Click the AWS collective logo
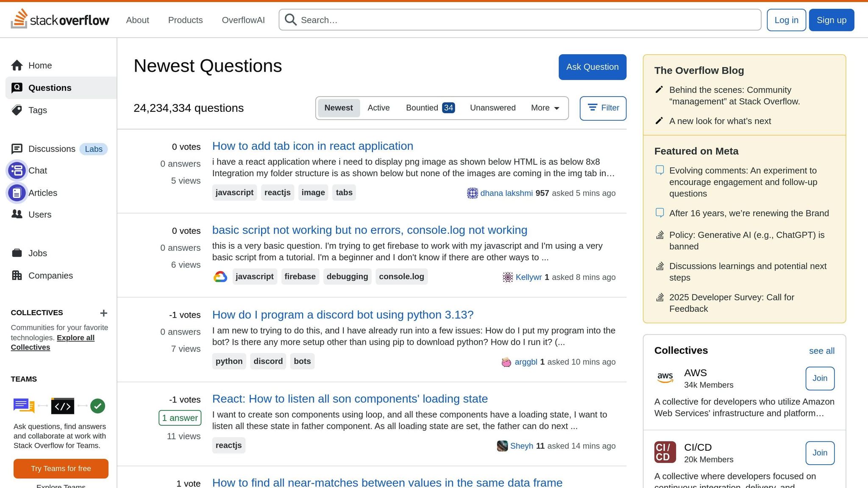The height and width of the screenshot is (488, 868). pos(665,377)
